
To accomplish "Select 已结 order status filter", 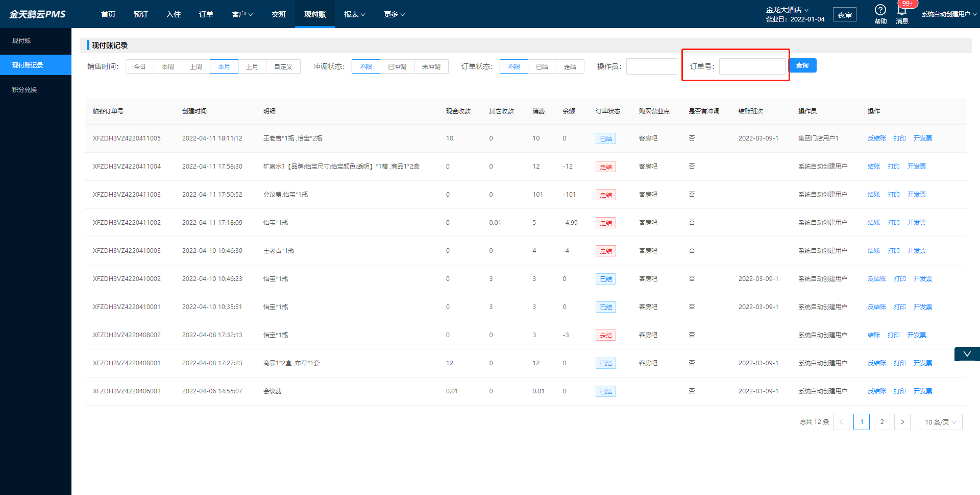I will click(542, 66).
